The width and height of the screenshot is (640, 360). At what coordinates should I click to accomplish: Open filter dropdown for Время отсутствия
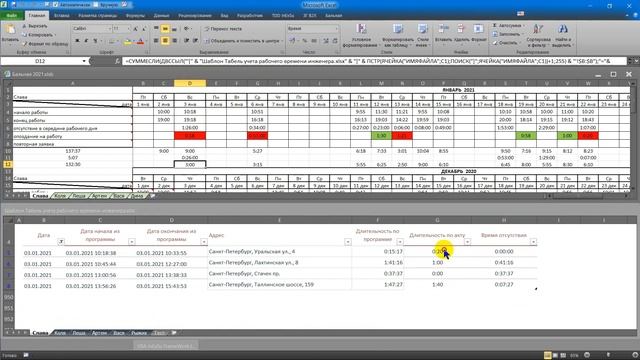533,242
